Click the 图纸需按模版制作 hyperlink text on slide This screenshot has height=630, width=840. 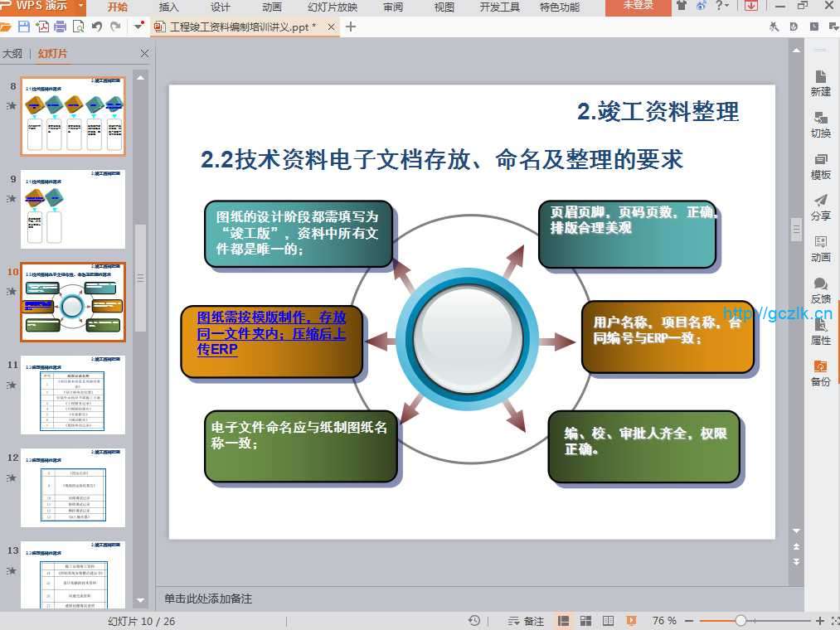pos(271,333)
